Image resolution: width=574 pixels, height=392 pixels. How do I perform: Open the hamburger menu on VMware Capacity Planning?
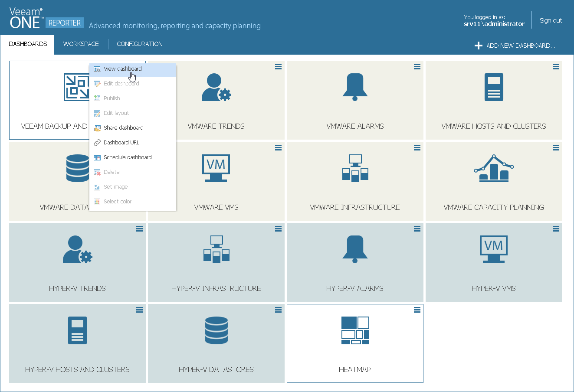click(x=556, y=148)
